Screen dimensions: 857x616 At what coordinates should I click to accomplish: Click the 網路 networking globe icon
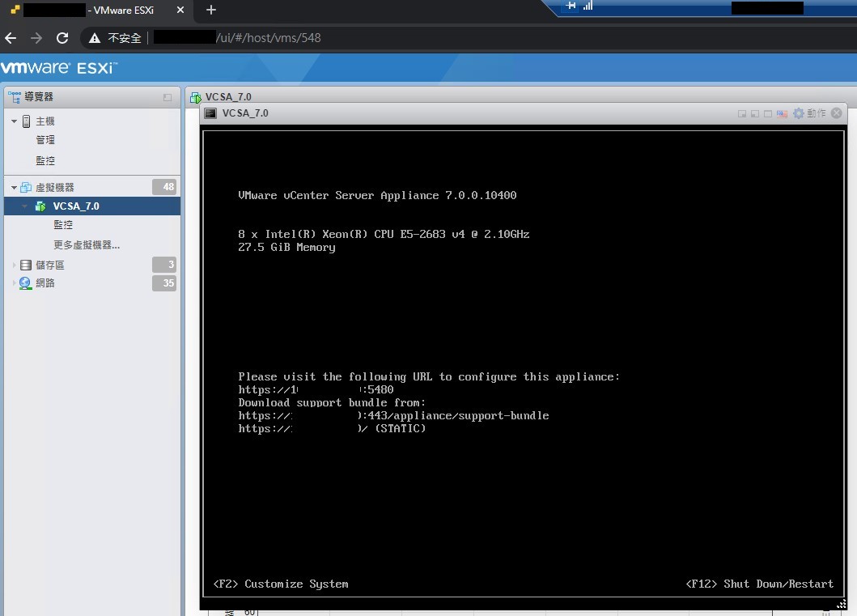click(26, 283)
